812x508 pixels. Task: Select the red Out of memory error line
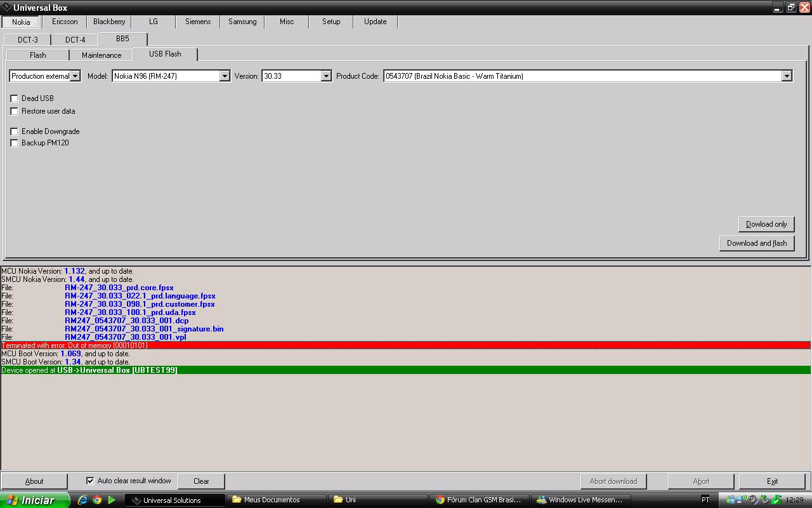(406, 345)
